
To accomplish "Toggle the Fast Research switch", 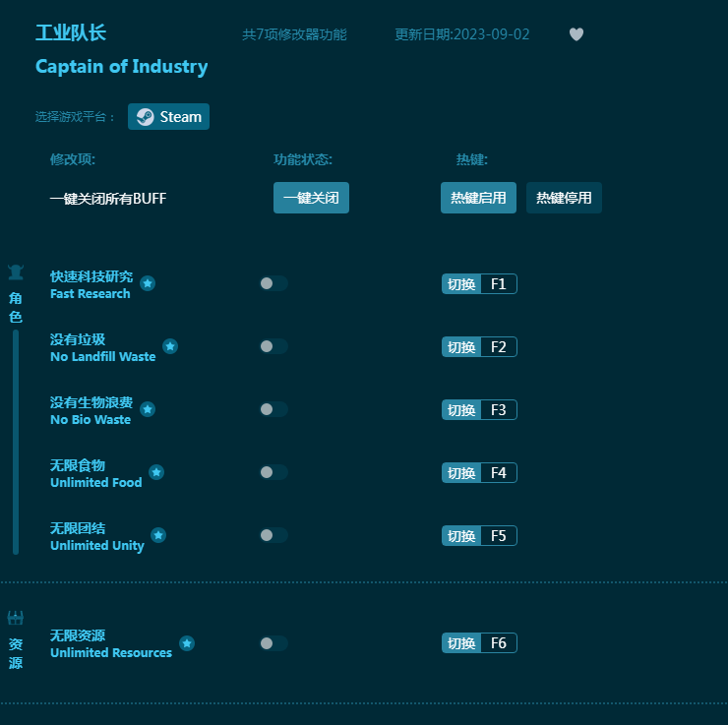I will coord(273,283).
